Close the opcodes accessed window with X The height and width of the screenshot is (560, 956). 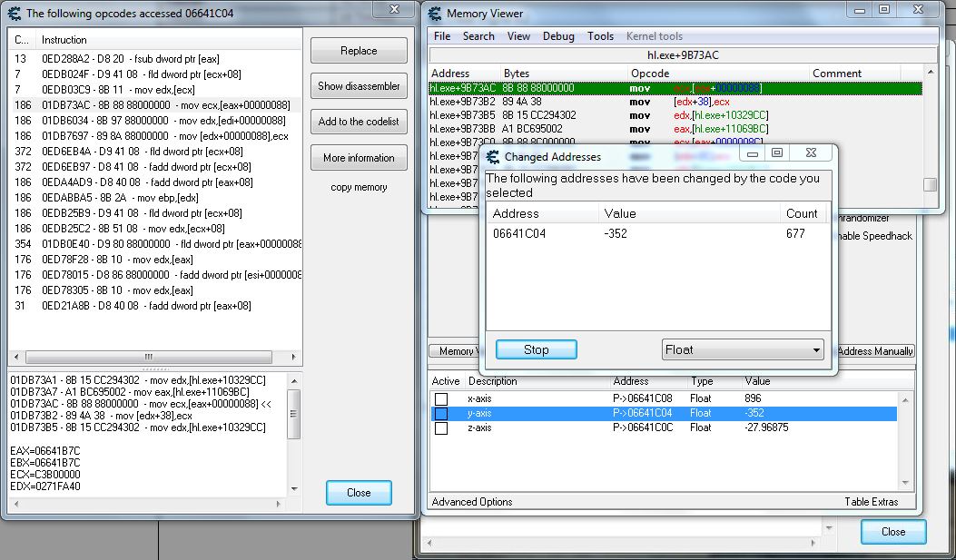(x=394, y=10)
